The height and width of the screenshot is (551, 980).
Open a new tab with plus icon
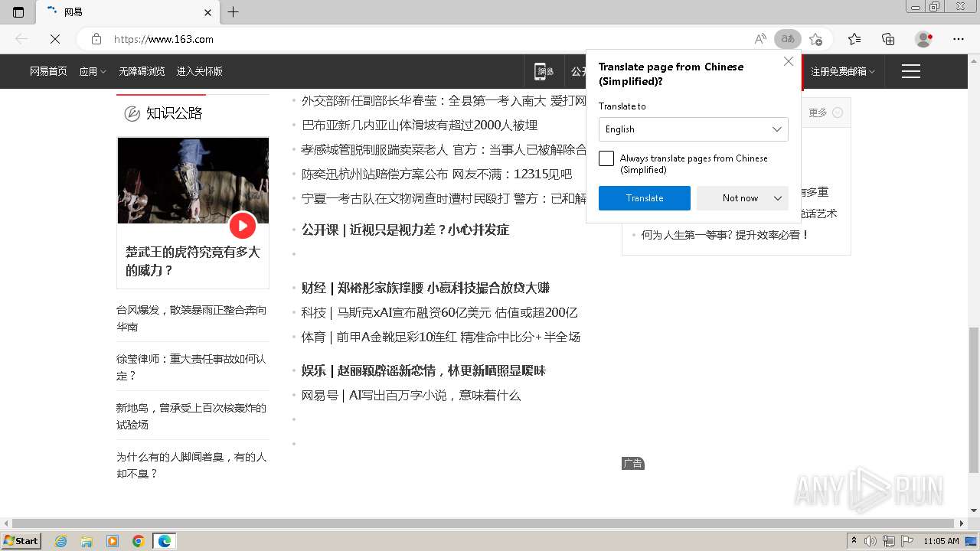(234, 12)
